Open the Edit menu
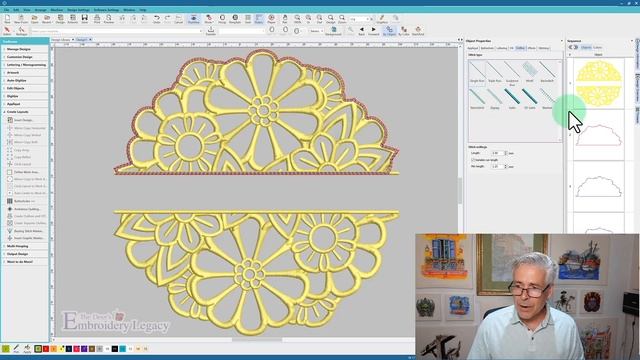Image resolution: width=640 pixels, height=360 pixels. coord(16,10)
